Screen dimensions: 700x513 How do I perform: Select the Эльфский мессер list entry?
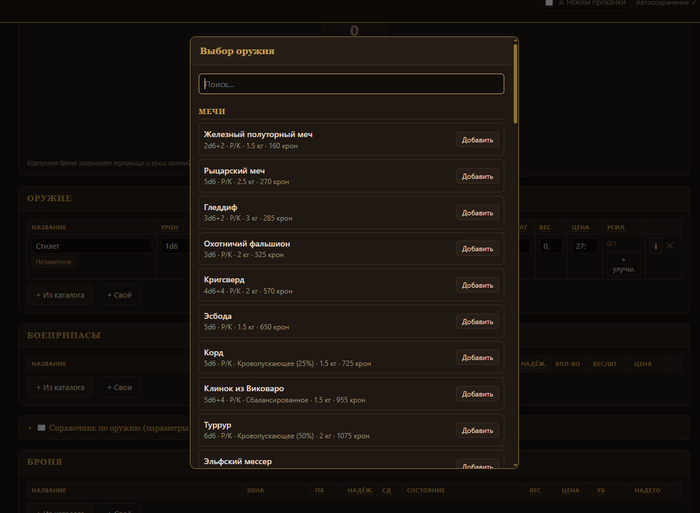pos(351,460)
